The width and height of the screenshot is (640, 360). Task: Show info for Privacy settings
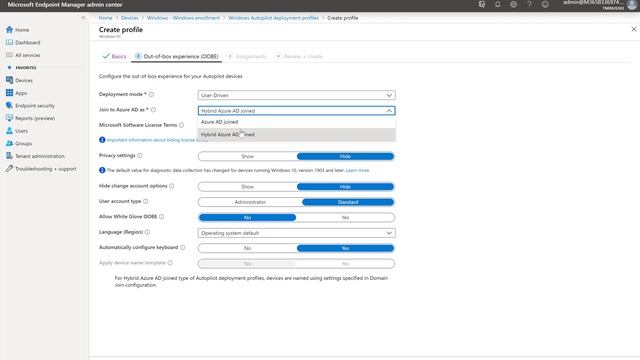[140, 156]
